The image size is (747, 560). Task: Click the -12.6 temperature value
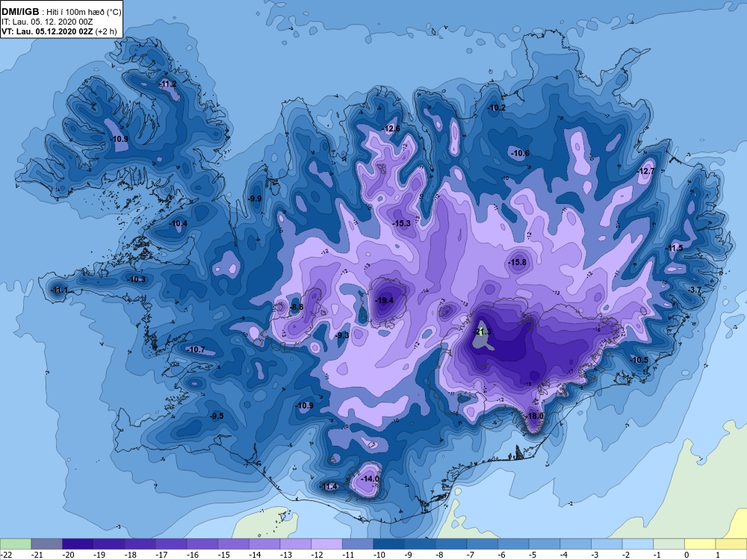click(391, 128)
